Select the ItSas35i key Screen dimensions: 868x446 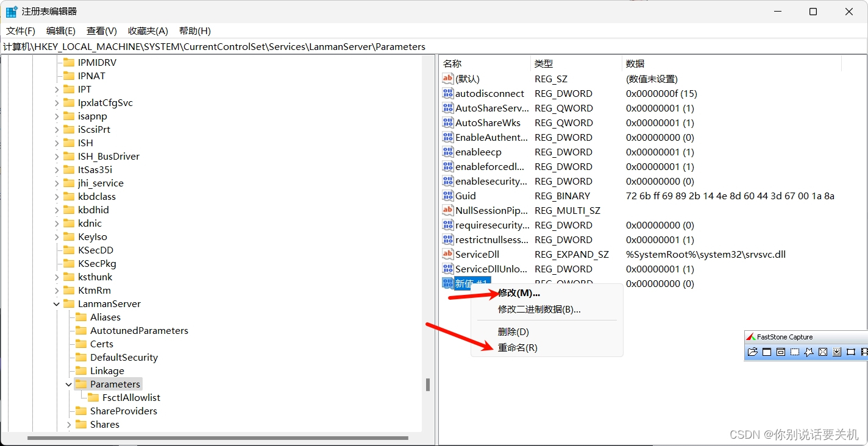[95, 169]
